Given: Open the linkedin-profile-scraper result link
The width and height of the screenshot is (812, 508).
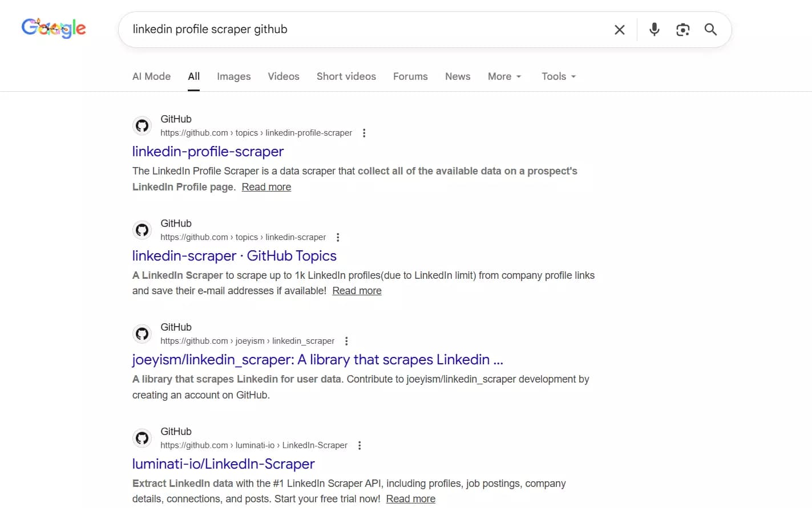Looking at the screenshot, I should [208, 151].
